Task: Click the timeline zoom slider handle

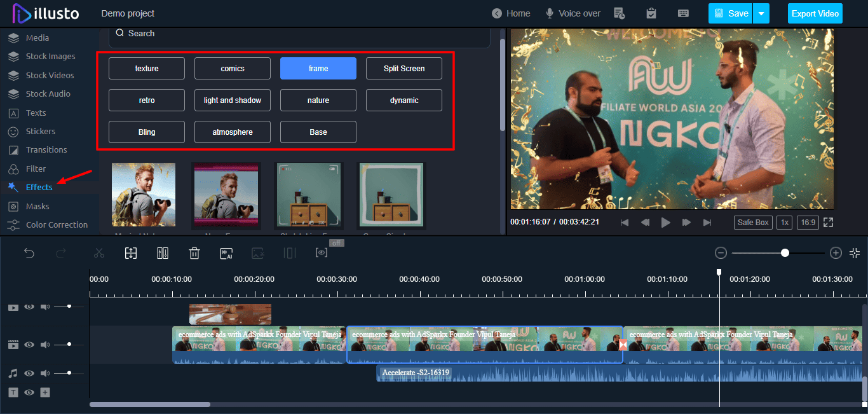Action: coord(785,253)
